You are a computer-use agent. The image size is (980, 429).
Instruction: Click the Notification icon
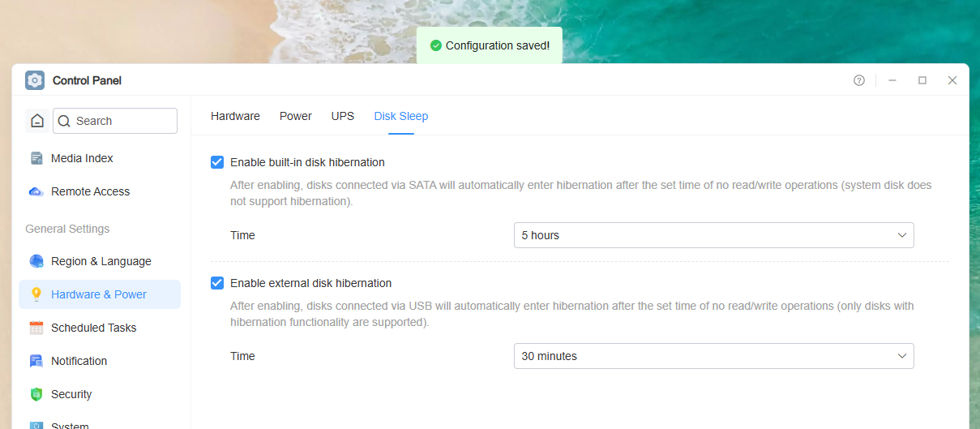coord(36,361)
